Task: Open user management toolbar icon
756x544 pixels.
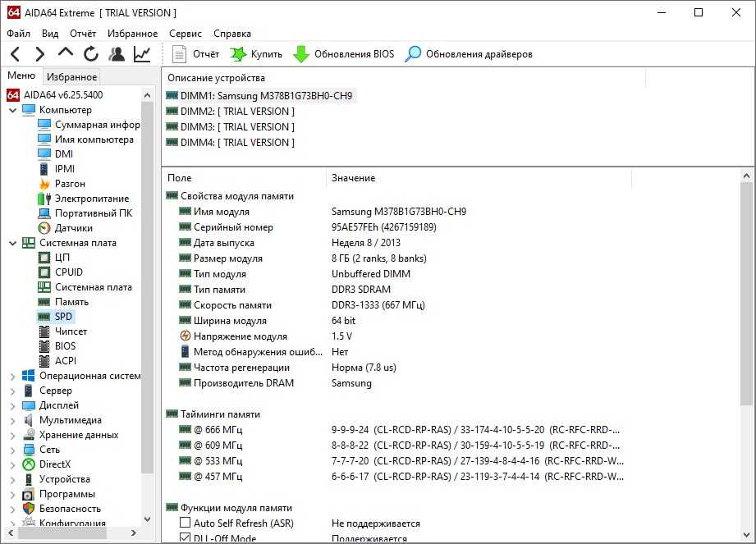Action: click(117, 54)
